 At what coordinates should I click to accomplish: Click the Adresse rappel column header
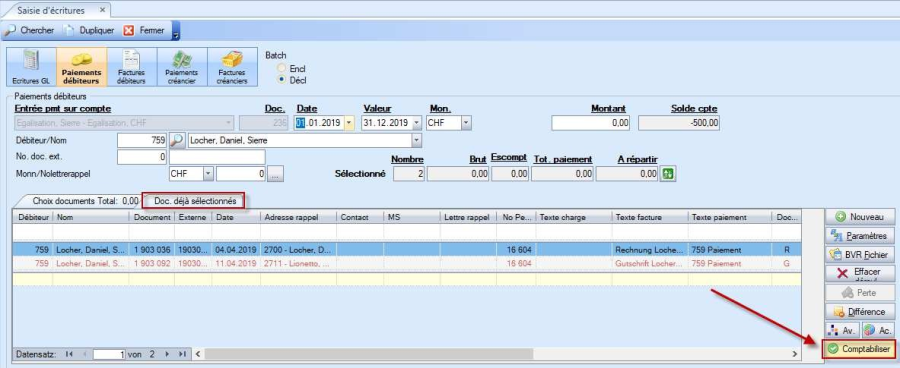298,218
